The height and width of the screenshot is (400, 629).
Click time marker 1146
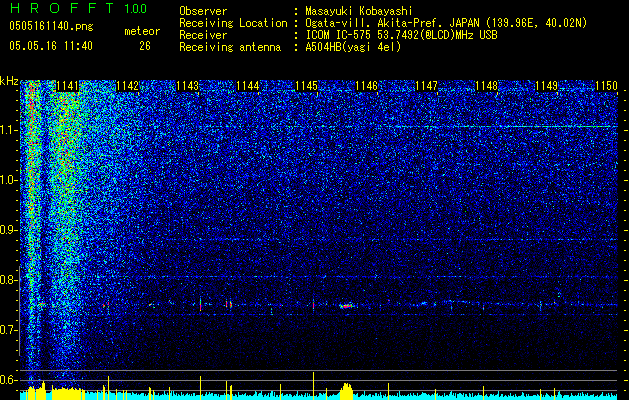[367, 86]
